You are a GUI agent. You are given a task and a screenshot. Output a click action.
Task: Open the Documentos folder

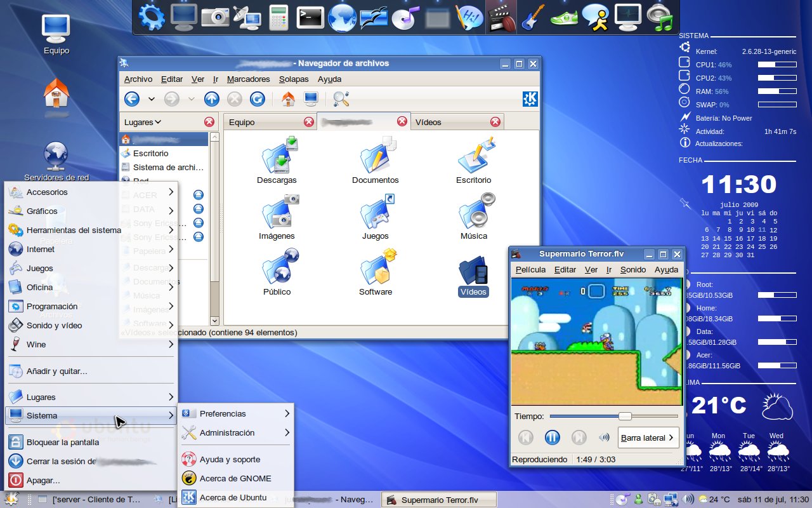(376, 160)
